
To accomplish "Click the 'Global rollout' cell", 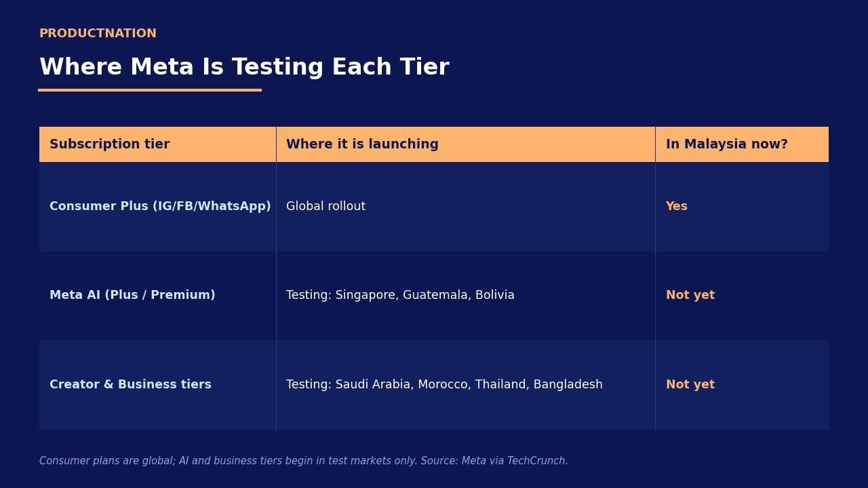I will click(466, 207).
